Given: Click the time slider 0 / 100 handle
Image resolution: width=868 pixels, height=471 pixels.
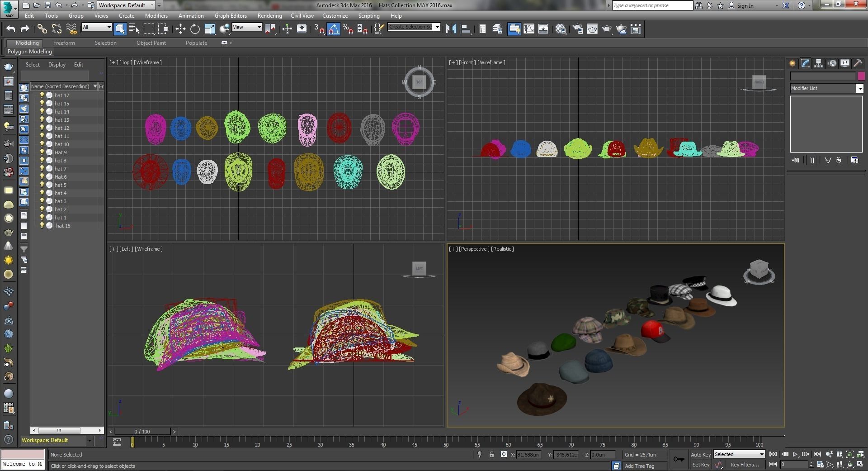Looking at the screenshot, I should (x=142, y=432).
